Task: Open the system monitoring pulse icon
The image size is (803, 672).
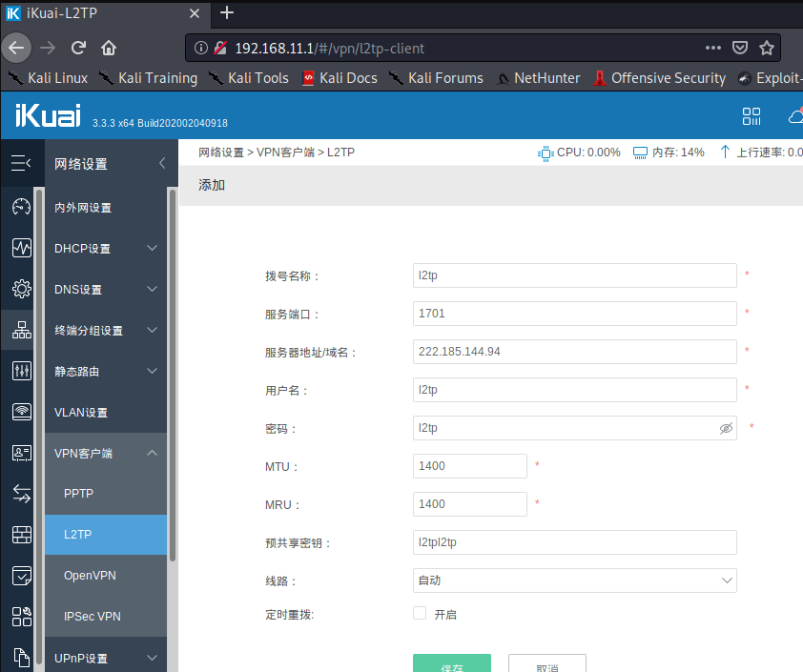Action: coord(22,248)
